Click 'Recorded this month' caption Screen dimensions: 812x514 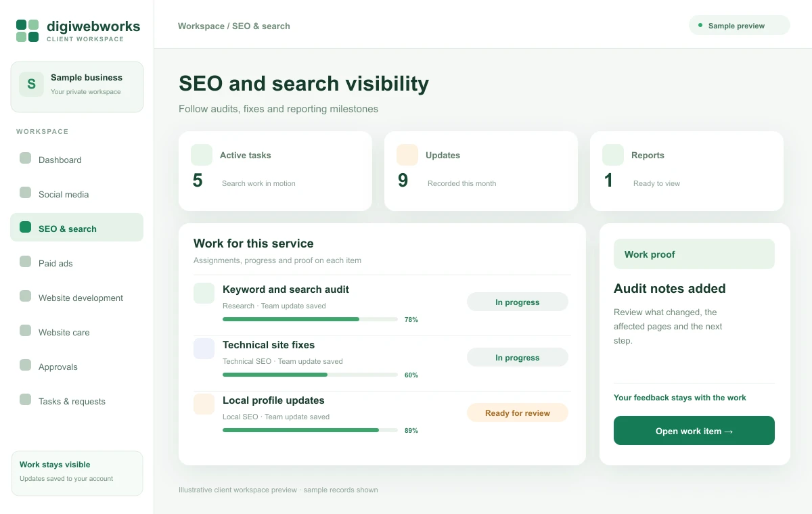(462, 183)
